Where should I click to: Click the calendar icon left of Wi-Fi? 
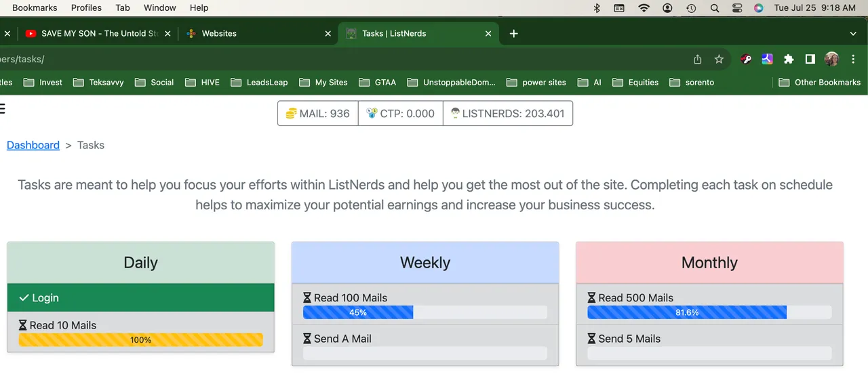click(x=619, y=8)
